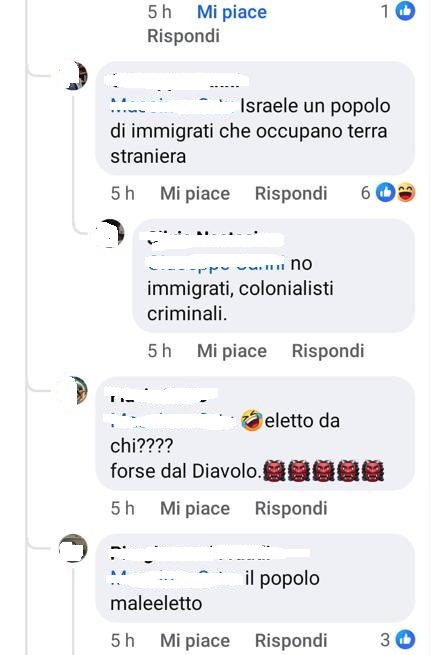
Task: Click blue like reaction icon beside count 6
Action: 385,193
